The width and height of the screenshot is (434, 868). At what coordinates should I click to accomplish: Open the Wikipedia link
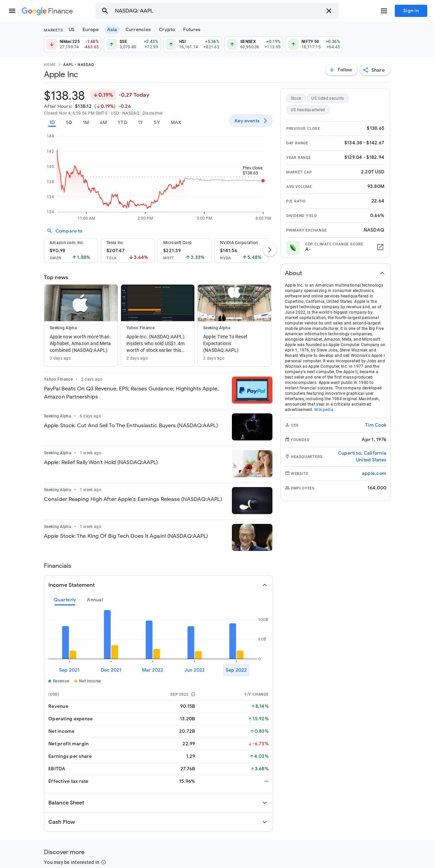[323, 410]
